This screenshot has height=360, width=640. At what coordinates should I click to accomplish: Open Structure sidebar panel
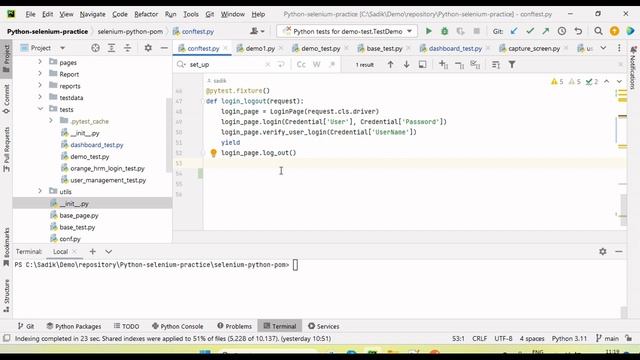(x=6, y=296)
